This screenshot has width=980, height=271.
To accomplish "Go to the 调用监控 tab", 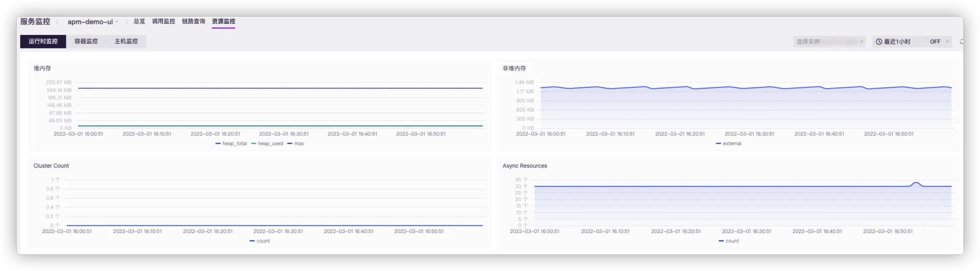I will point(163,21).
